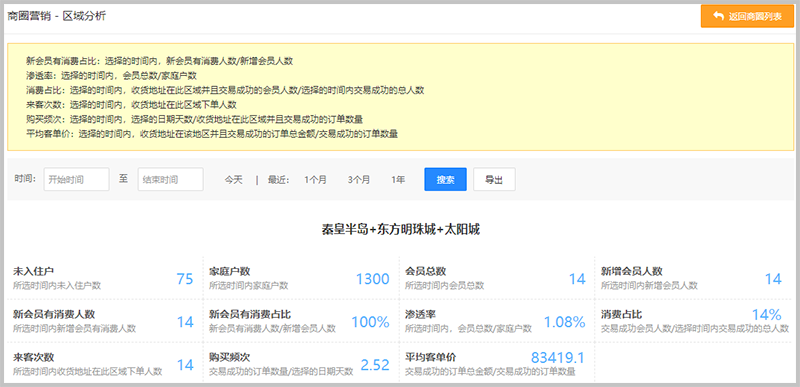Click the 消费占比 value 14%
Image resolution: width=800 pixels, height=387 pixels.
[x=767, y=314]
